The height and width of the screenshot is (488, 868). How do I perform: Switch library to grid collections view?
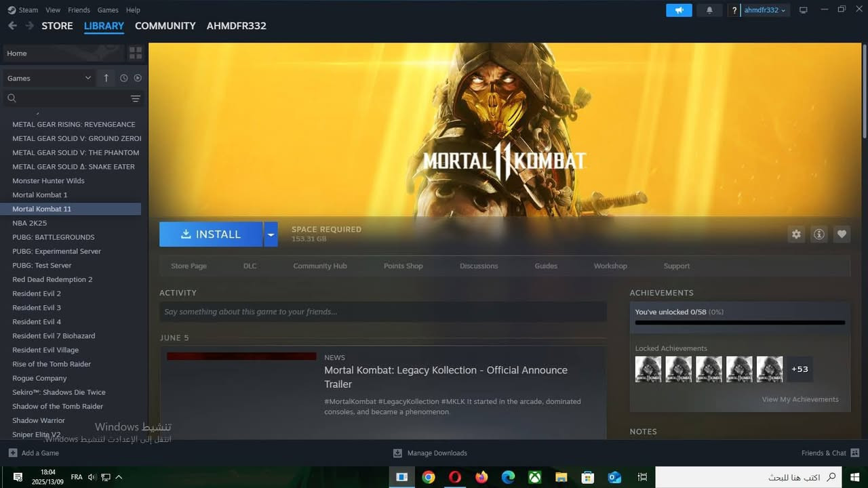tap(136, 53)
